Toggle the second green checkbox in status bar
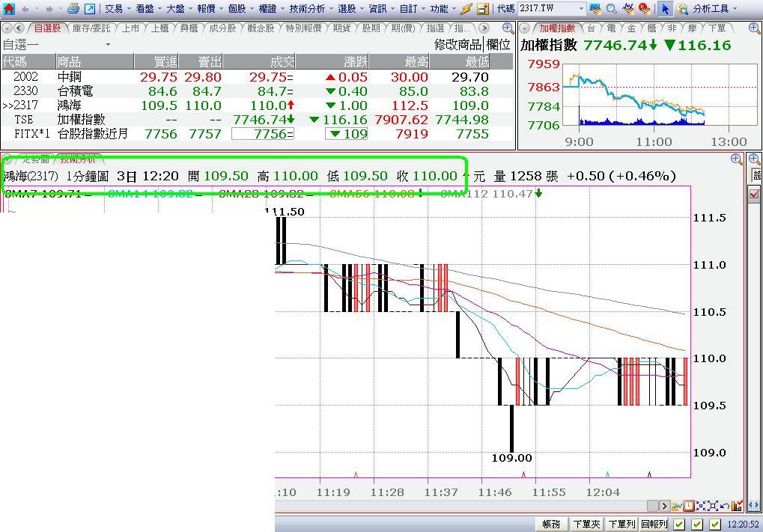Viewport: 763px width, 532px height. [x=697, y=525]
